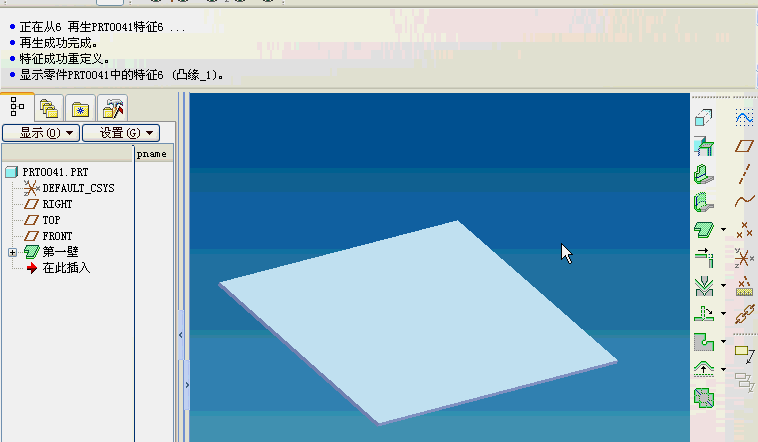Viewport: 758px width, 442px height.
Task: Select the Unbend tool icon
Action: click(x=704, y=313)
